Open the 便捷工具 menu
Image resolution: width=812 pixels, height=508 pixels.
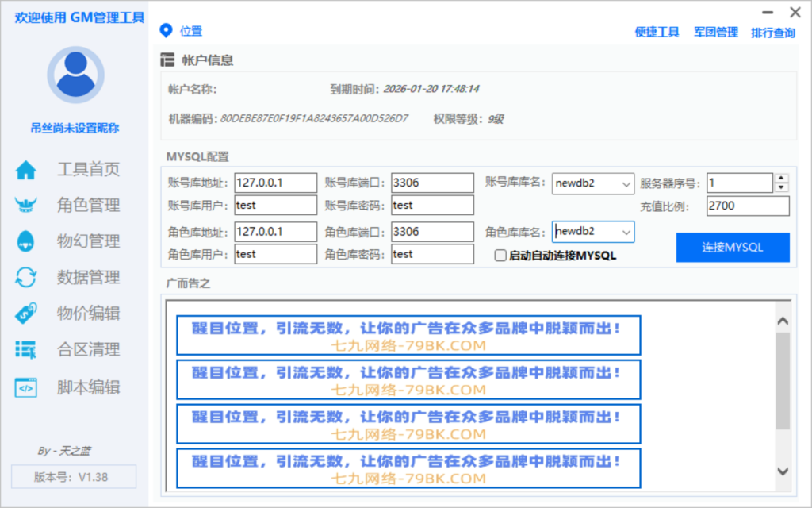(x=657, y=33)
